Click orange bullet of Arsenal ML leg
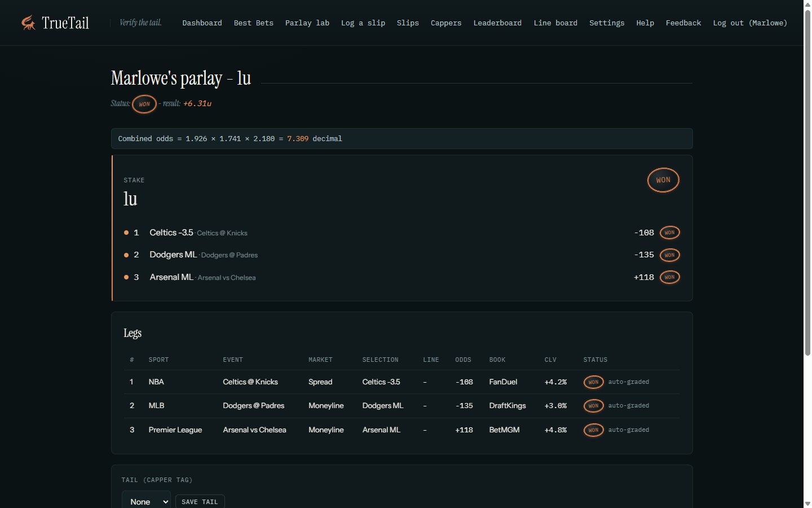The image size is (812, 508). [x=126, y=277]
